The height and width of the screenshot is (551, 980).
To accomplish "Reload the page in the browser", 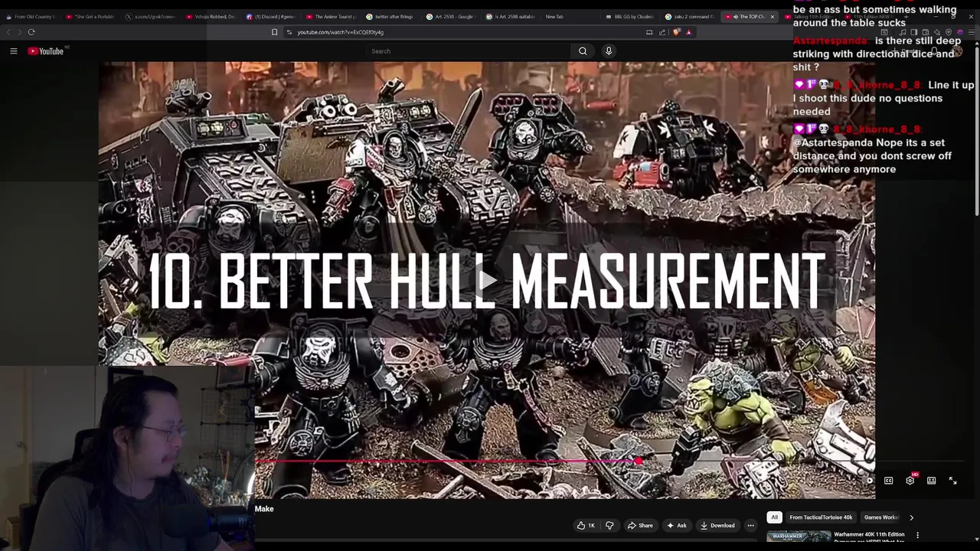I will [x=31, y=32].
